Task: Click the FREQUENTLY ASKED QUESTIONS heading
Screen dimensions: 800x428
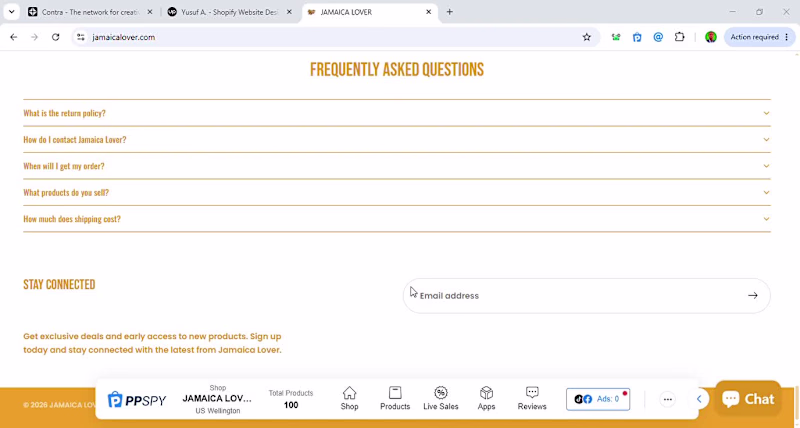Action: (x=397, y=70)
